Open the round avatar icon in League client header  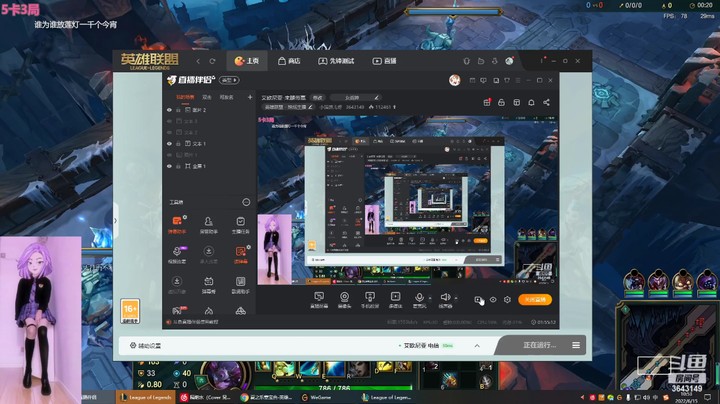click(x=509, y=61)
